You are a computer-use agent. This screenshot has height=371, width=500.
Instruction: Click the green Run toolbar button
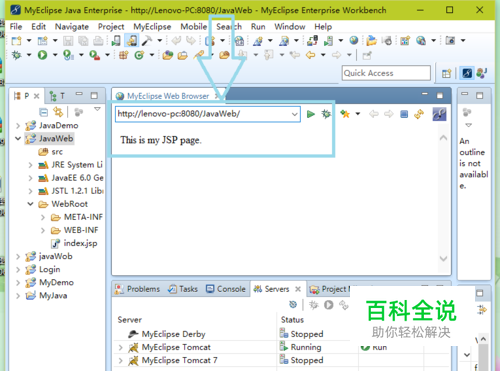pos(42,55)
